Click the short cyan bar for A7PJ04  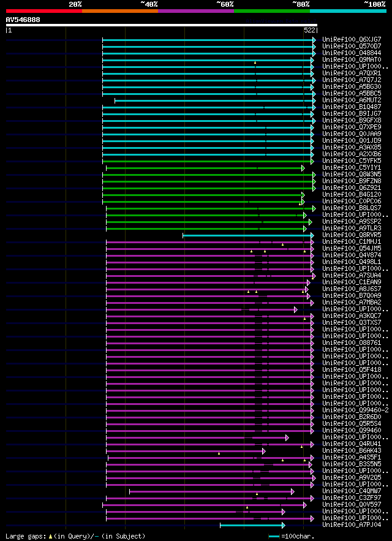(x=252, y=525)
